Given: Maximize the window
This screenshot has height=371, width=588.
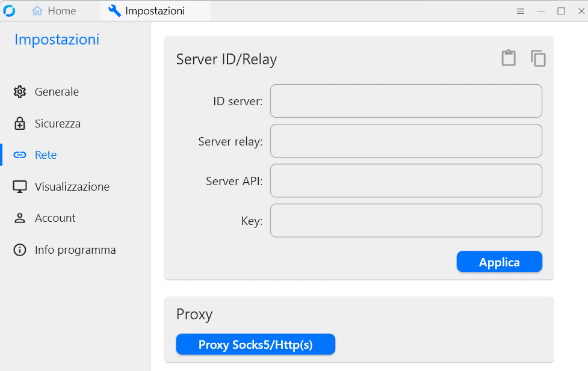Looking at the screenshot, I should click(x=561, y=11).
